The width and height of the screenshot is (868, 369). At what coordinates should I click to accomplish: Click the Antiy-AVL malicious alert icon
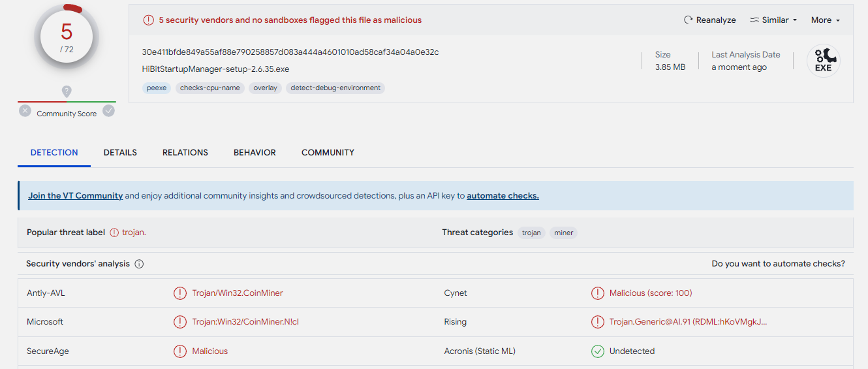click(179, 293)
